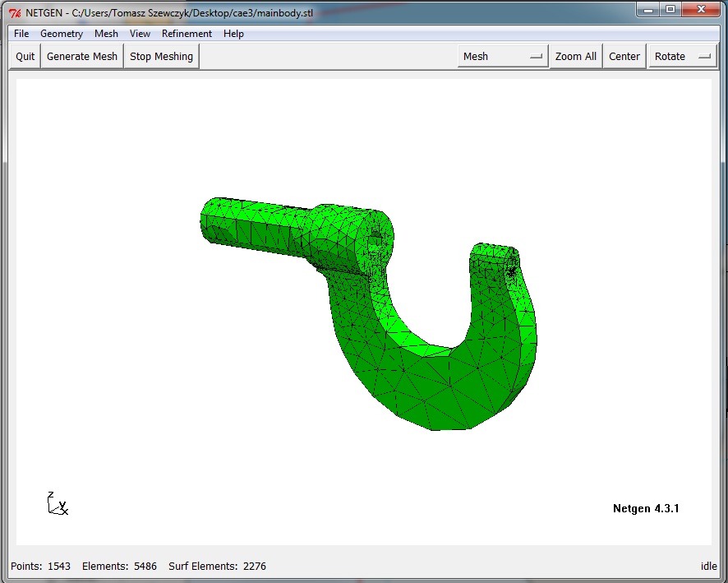This screenshot has height=583, width=728.
Task: Maximize the NETGEN window
Action: [x=670, y=9]
